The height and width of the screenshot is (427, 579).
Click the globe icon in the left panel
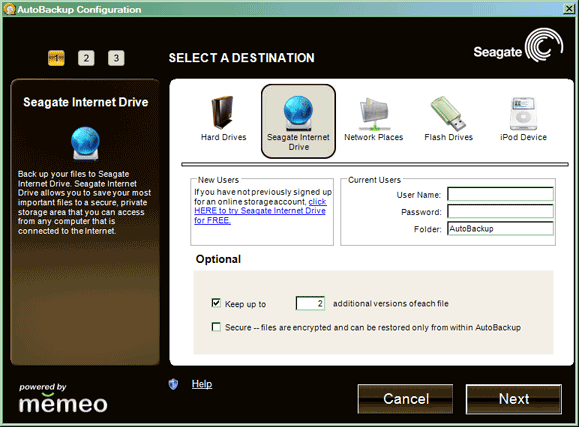point(85,143)
